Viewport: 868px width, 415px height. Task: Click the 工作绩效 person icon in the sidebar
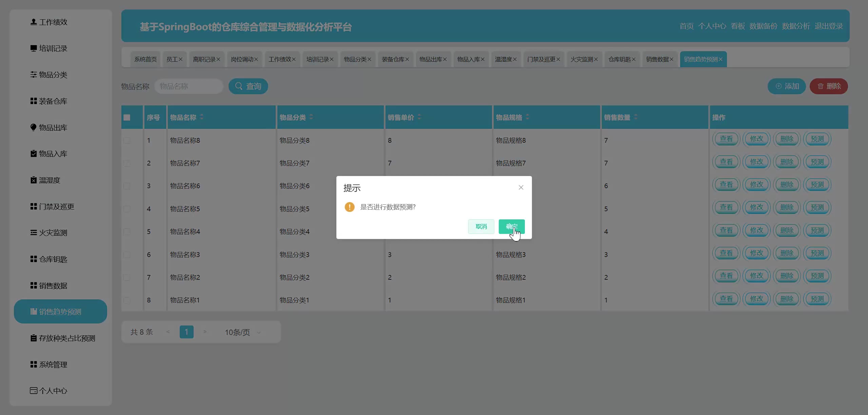click(x=33, y=22)
